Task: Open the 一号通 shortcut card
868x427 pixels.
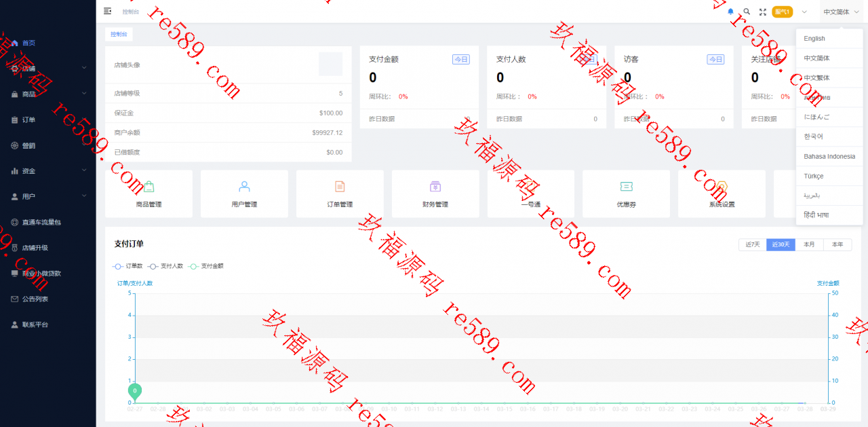Action: tap(531, 193)
